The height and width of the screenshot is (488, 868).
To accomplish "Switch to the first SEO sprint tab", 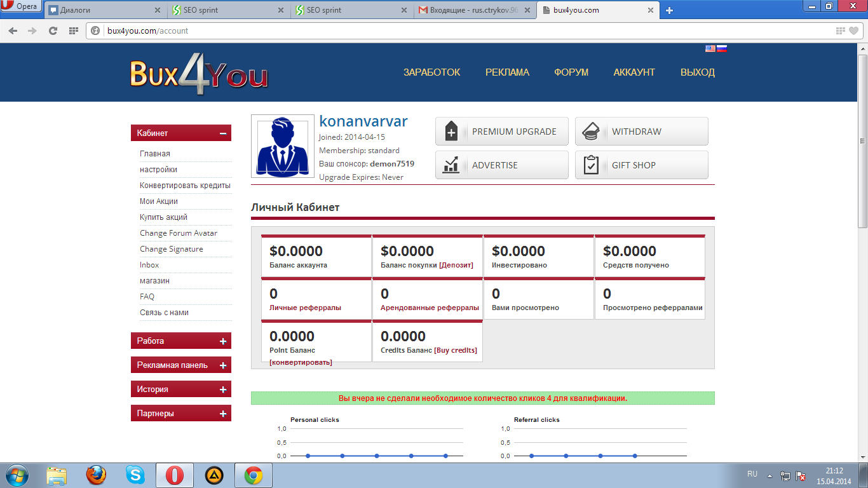I will tap(228, 10).
